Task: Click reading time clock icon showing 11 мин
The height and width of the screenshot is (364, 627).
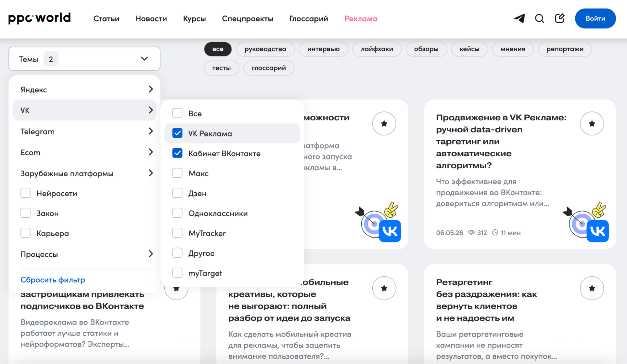Action: point(495,232)
